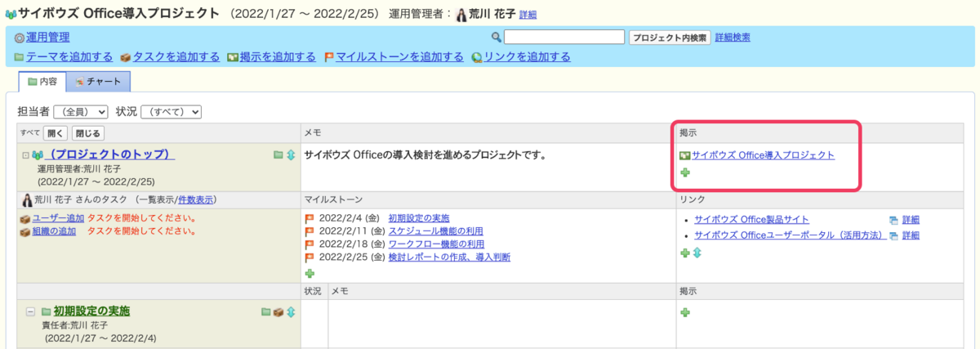Click the flag icon for the 2022/2/4 milestone

[x=310, y=219]
